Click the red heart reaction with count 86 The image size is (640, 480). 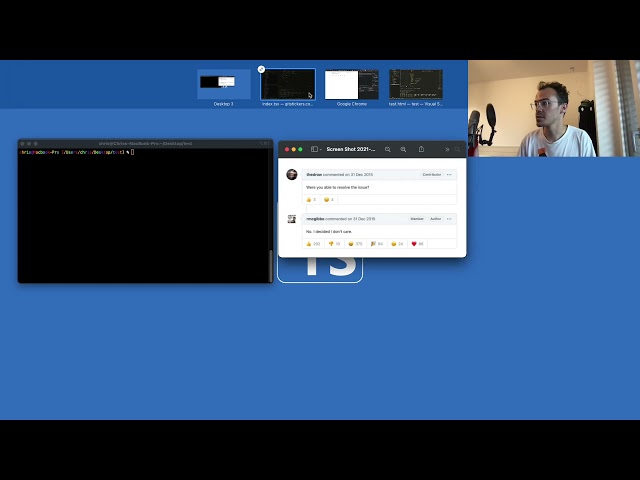tap(418, 244)
